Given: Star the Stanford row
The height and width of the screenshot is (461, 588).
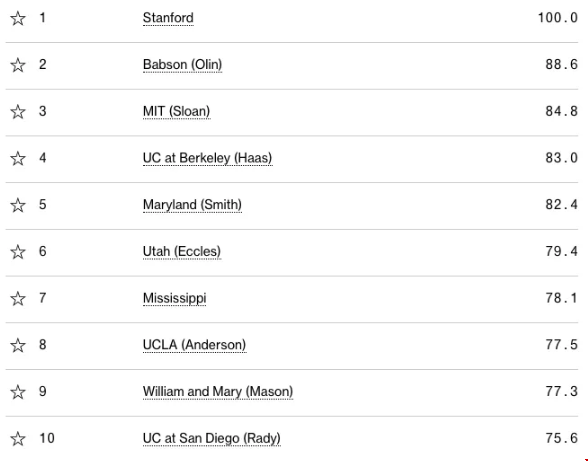Looking at the screenshot, I should [x=18, y=18].
